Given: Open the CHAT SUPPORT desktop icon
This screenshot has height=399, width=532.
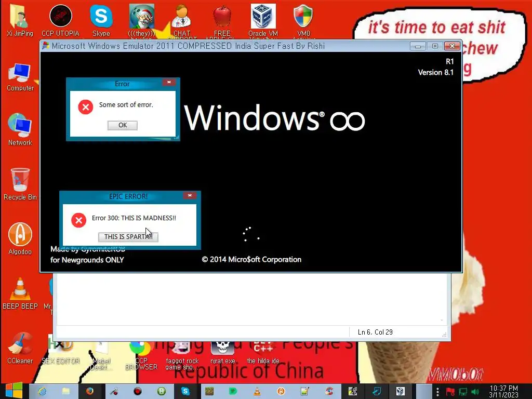Looking at the screenshot, I should (x=182, y=20).
